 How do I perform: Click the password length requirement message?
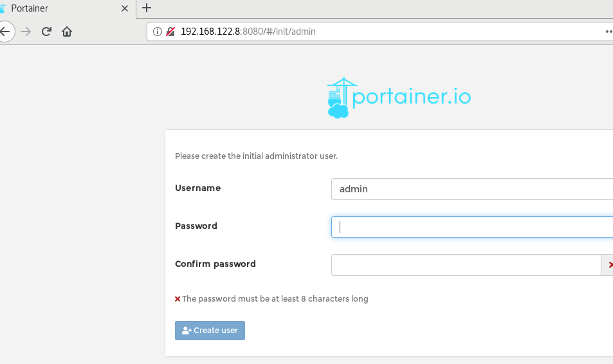275,299
